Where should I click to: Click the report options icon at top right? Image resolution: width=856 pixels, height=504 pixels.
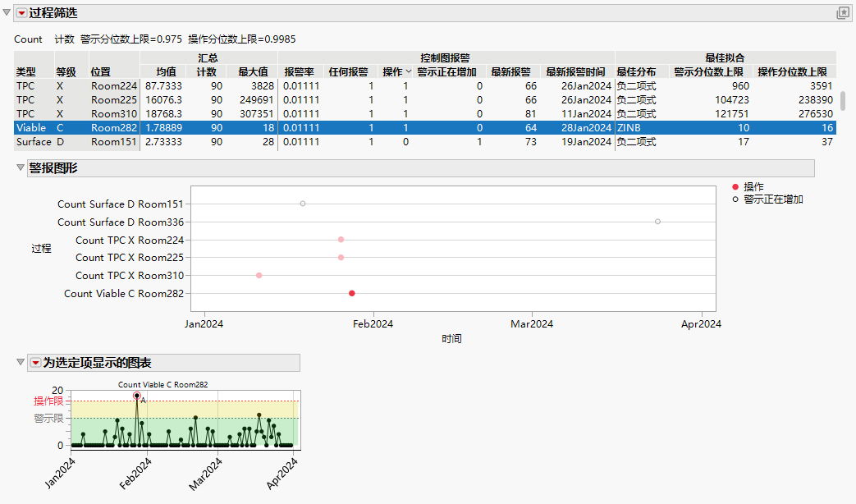843,13
